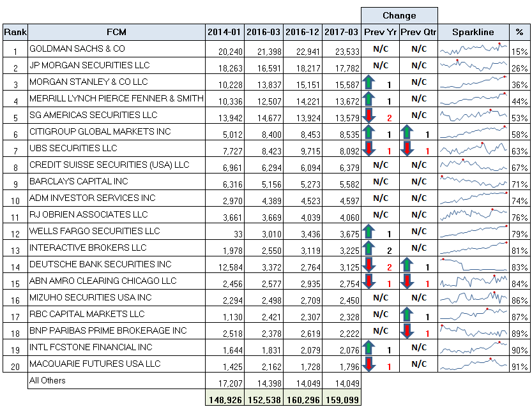Click the 2016-03 column header
532x407 pixels.
click(264, 32)
